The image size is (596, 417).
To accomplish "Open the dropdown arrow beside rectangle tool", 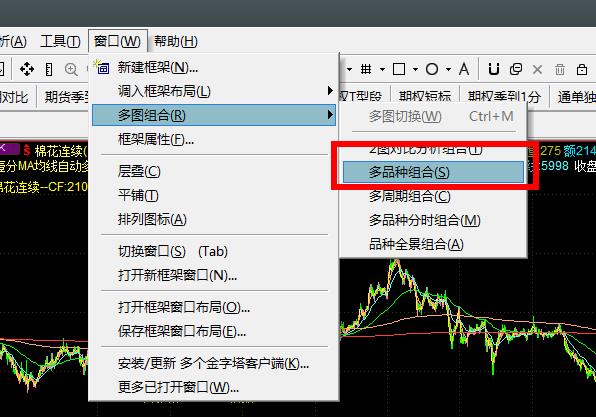I will pos(415,70).
